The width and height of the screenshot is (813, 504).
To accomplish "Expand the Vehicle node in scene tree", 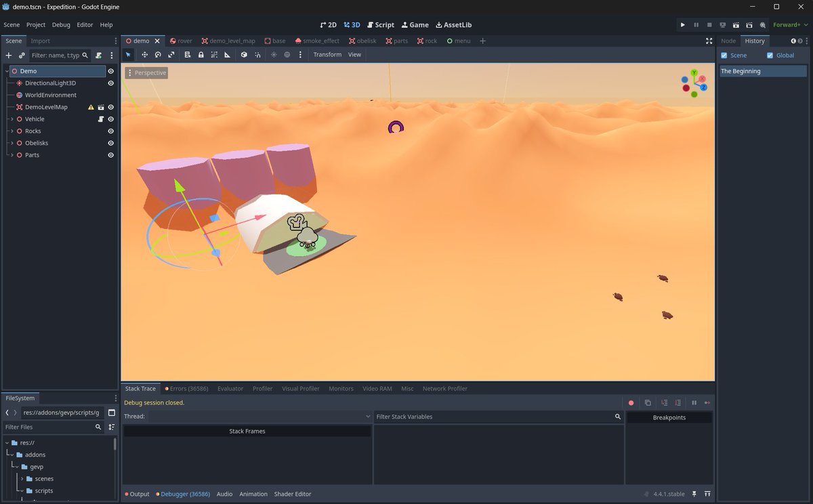I will (x=12, y=119).
